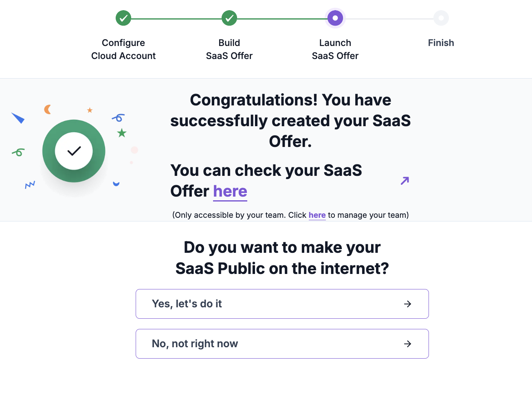Click the "Launch SaaS Offer" step label
This screenshot has width=532, height=403.
click(x=335, y=49)
